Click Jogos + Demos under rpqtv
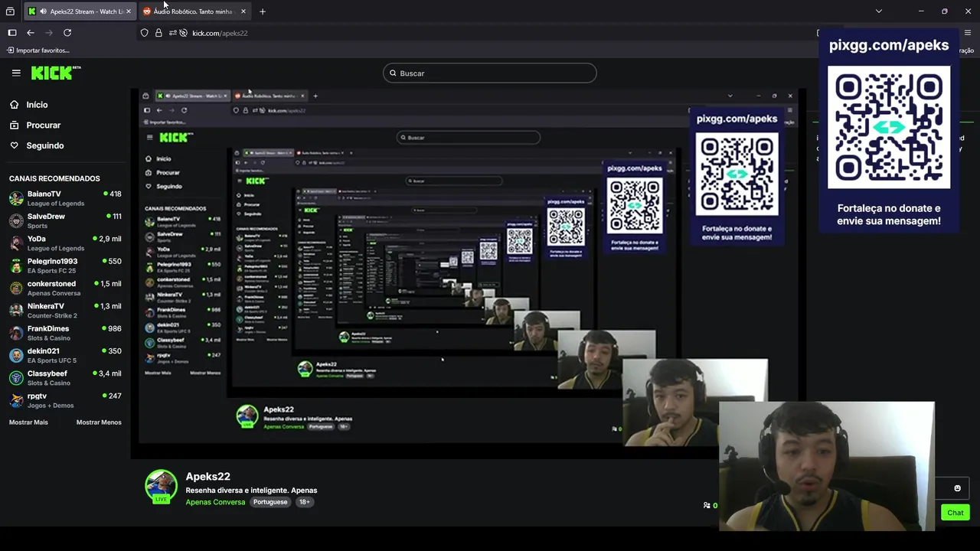Screen dimensions: 980x551 coord(51,406)
